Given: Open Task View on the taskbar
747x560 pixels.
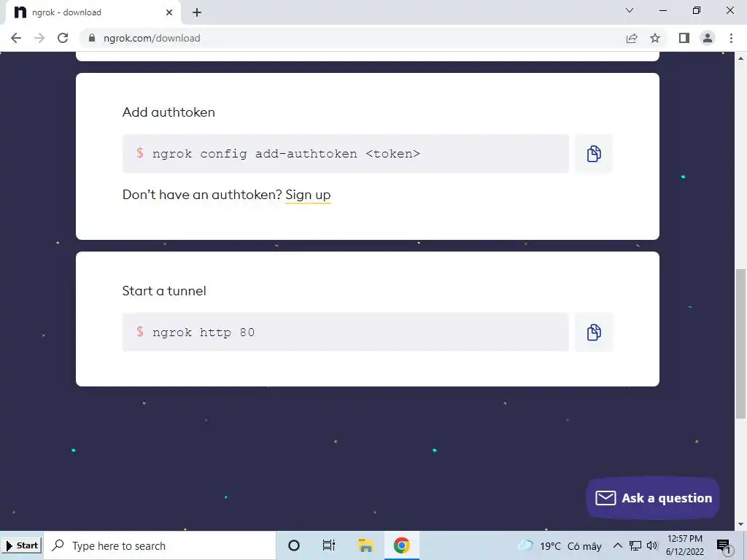Looking at the screenshot, I should (329, 545).
